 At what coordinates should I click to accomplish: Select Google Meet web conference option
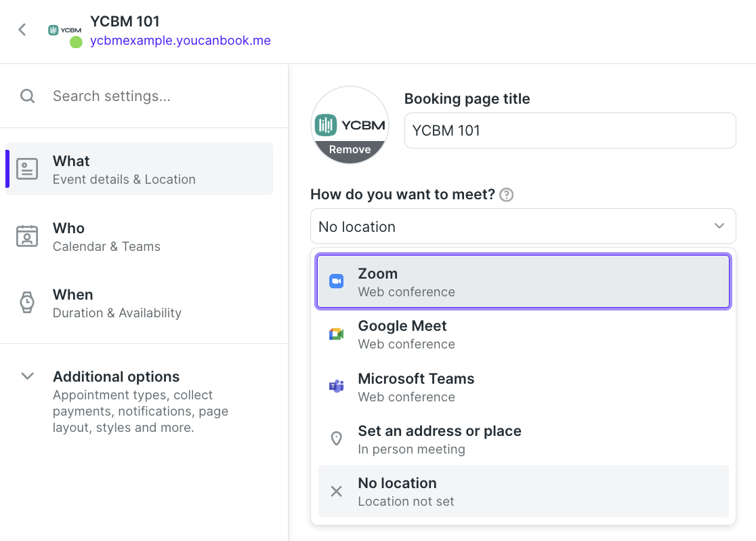523,334
